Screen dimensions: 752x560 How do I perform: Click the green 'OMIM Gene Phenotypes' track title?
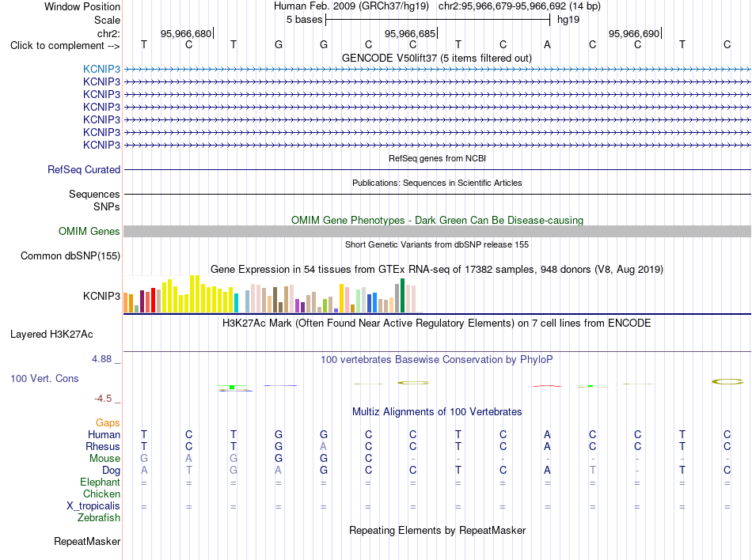pyautogui.click(x=437, y=221)
